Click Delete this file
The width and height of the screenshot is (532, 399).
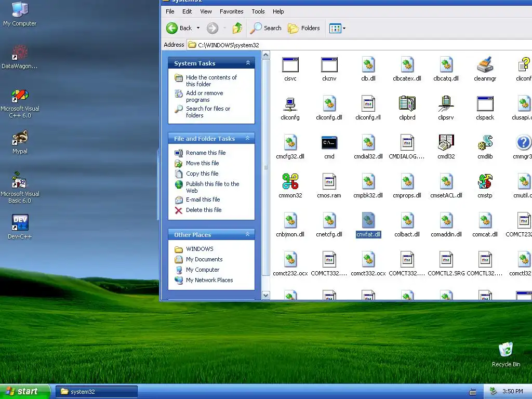tap(204, 210)
